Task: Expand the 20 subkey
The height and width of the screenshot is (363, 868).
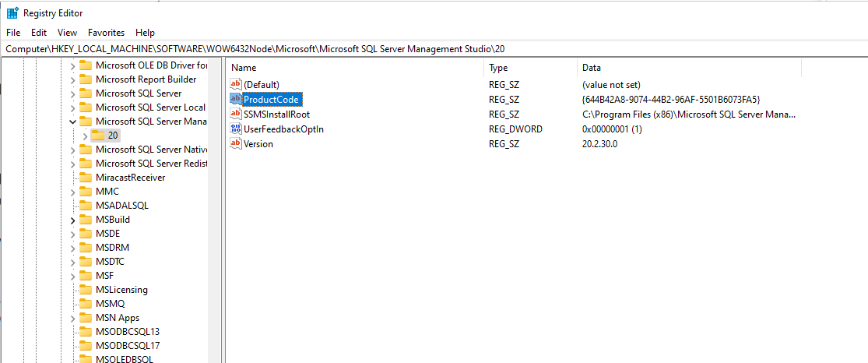Action: point(85,136)
